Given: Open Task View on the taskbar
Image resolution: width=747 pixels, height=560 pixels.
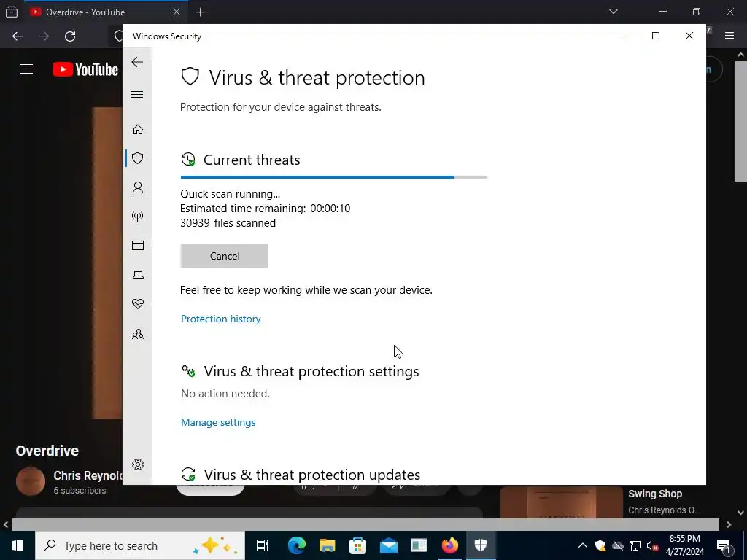Looking at the screenshot, I should [263, 545].
